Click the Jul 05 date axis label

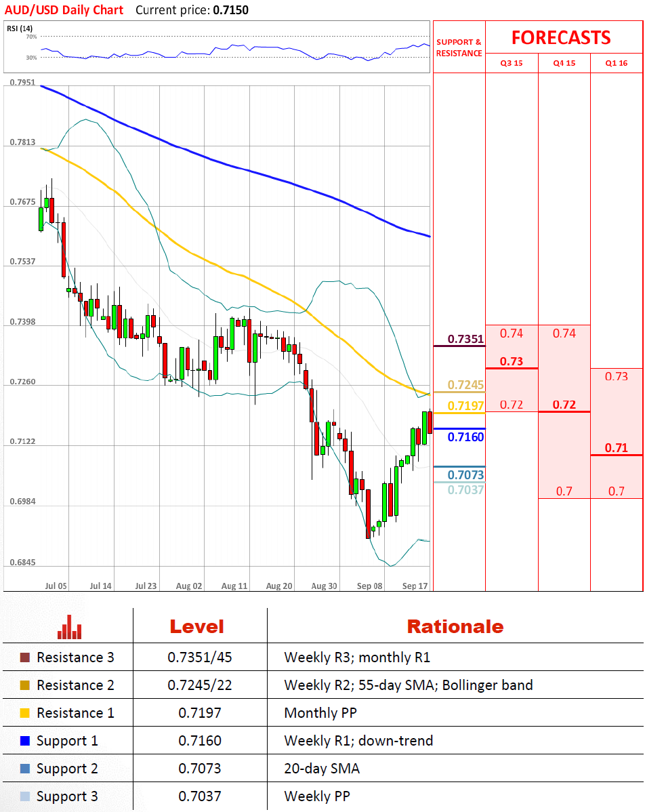pyautogui.click(x=56, y=586)
